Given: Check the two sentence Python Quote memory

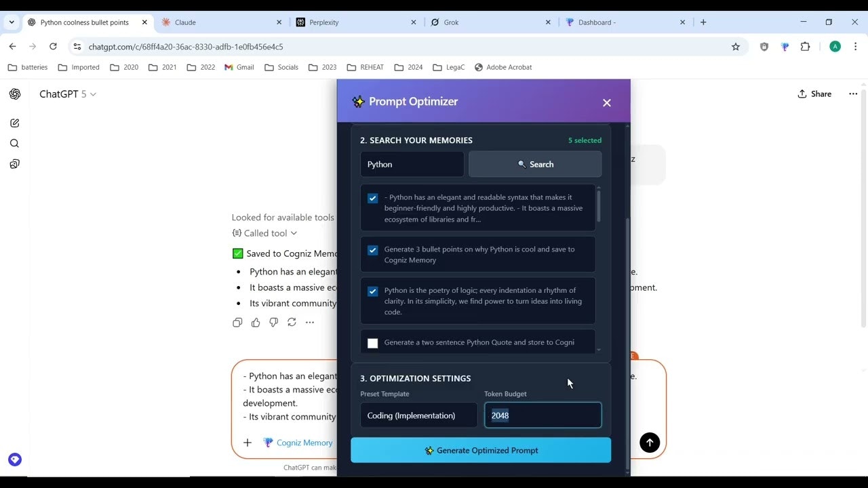Looking at the screenshot, I should click(372, 344).
